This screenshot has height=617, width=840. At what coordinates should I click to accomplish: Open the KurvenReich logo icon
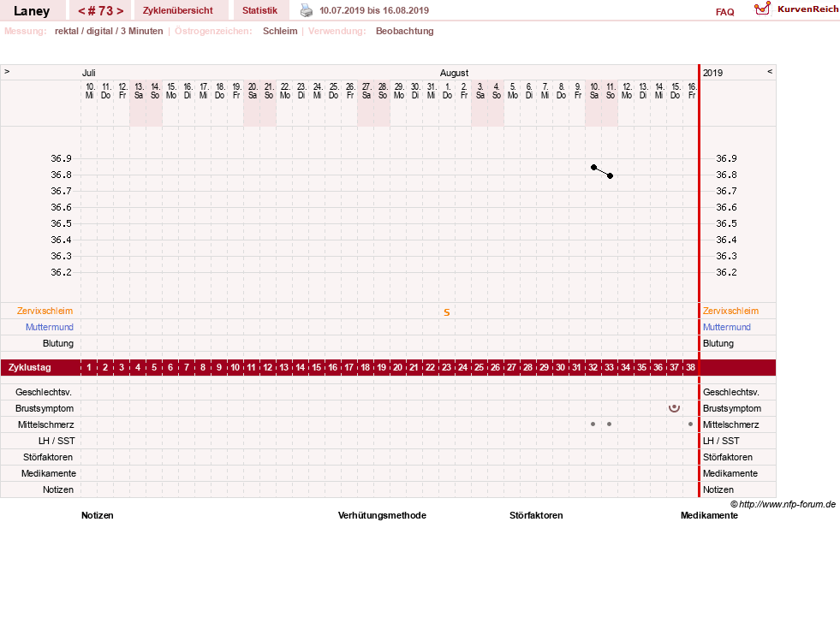(x=762, y=9)
